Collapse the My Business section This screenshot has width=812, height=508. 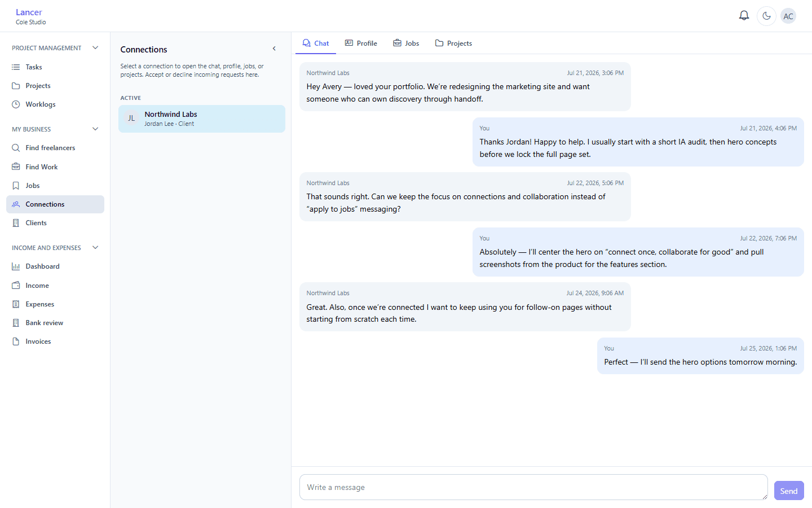[95, 129]
